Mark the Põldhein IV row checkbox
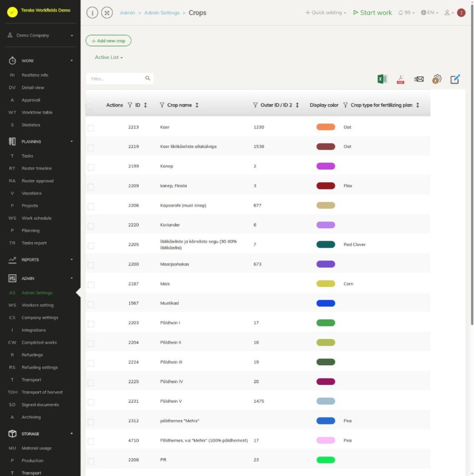 coord(91,383)
